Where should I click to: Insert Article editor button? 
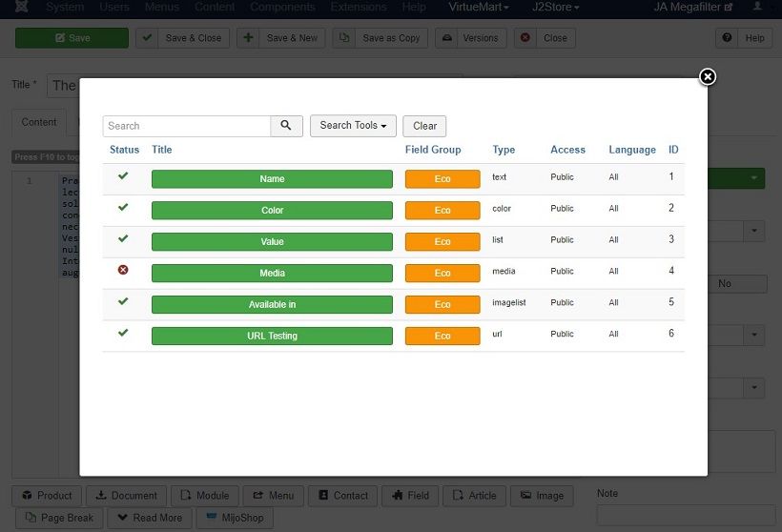click(x=474, y=496)
